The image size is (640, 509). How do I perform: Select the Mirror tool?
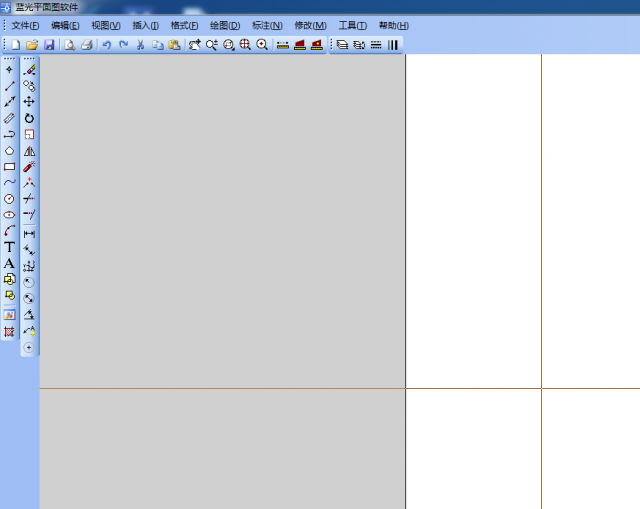29,151
